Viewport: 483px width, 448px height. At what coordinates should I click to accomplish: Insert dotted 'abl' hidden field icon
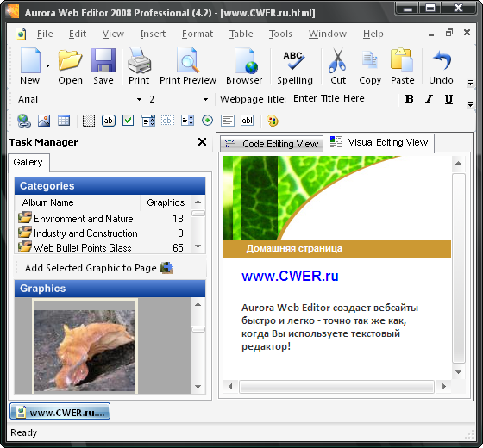167,121
